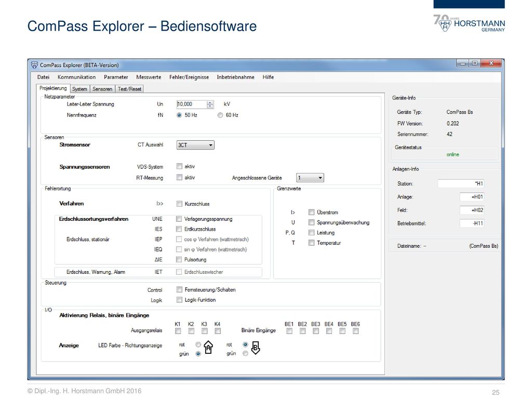Viewport: 532px width, 399px height.
Task: Switch to the Test/Reset tab
Action: pos(129,89)
